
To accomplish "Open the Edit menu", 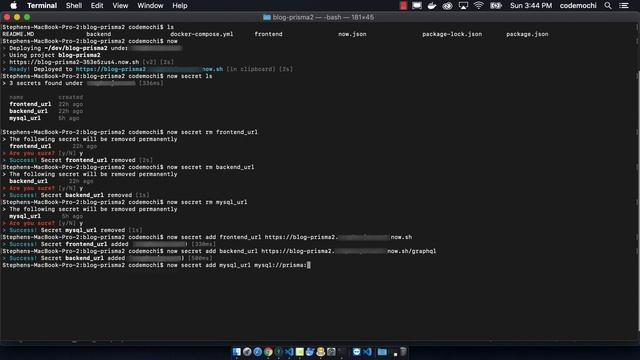I will pyautogui.click(x=97, y=5).
